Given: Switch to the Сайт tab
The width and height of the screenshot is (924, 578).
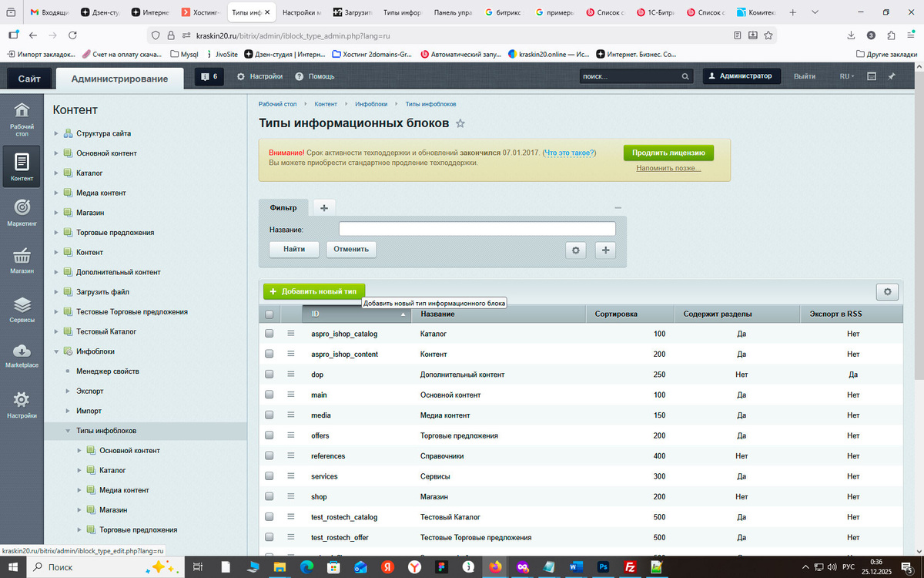Looking at the screenshot, I should click(x=30, y=79).
